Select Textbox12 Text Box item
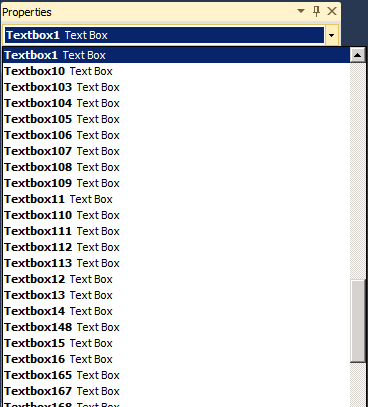The image size is (368, 407). (x=176, y=279)
